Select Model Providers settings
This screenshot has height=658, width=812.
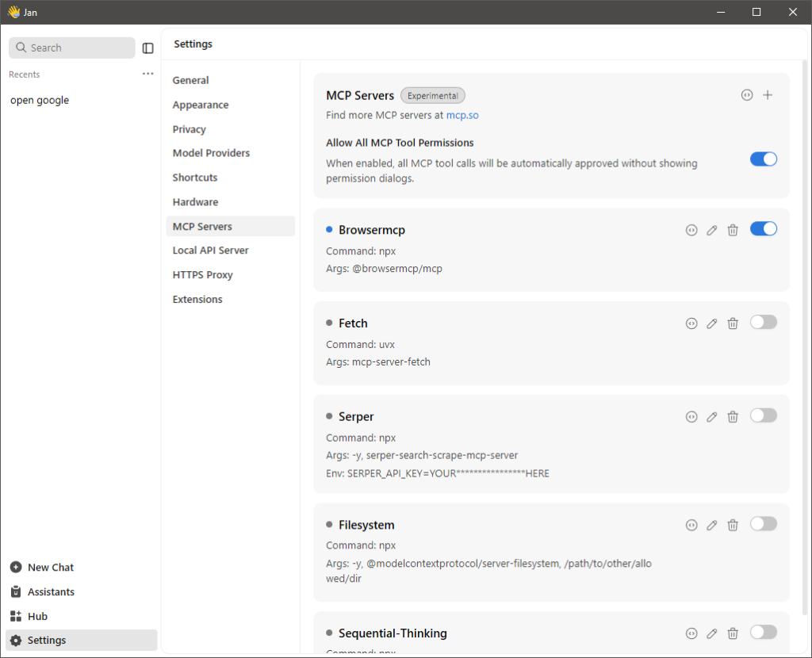pyautogui.click(x=231, y=153)
